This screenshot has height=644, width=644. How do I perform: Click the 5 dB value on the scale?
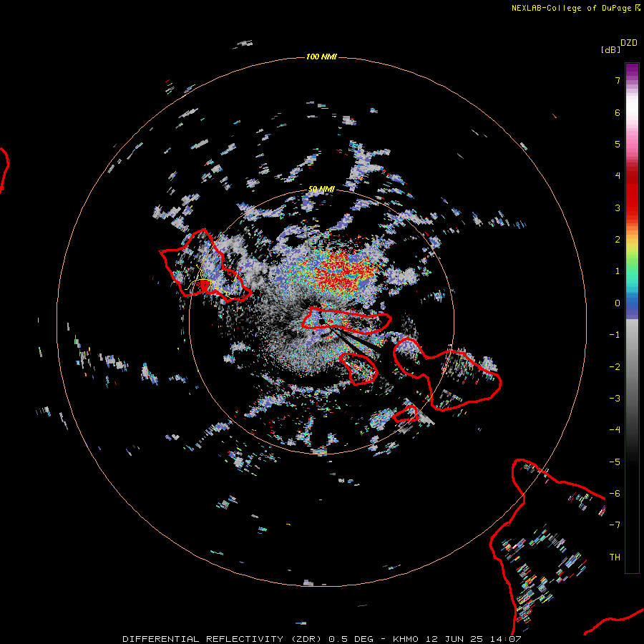(618, 144)
